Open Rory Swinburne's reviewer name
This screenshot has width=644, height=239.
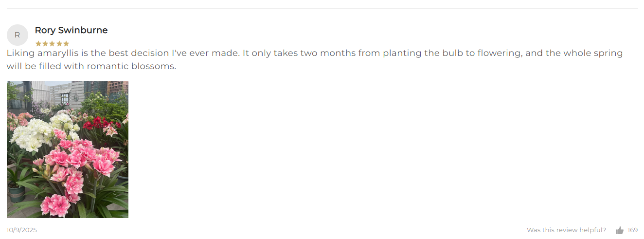(x=71, y=30)
